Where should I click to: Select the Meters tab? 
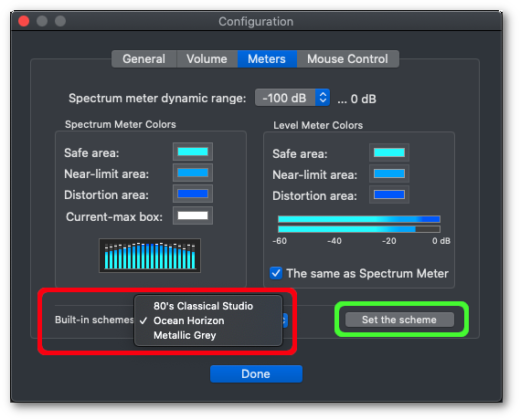(267, 59)
